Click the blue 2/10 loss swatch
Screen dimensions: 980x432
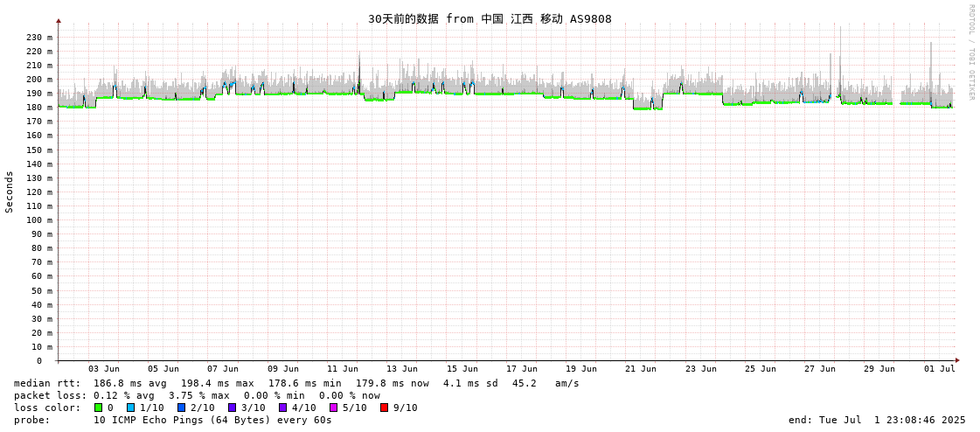pos(181,408)
